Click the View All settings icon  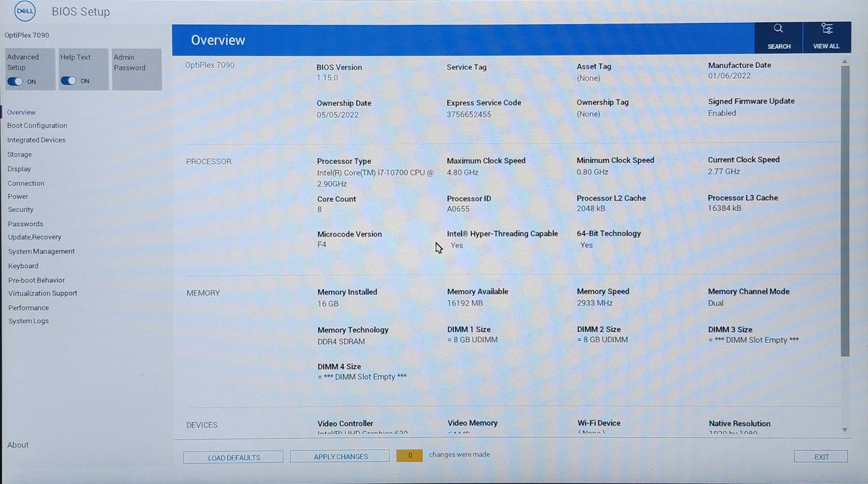pyautogui.click(x=827, y=37)
